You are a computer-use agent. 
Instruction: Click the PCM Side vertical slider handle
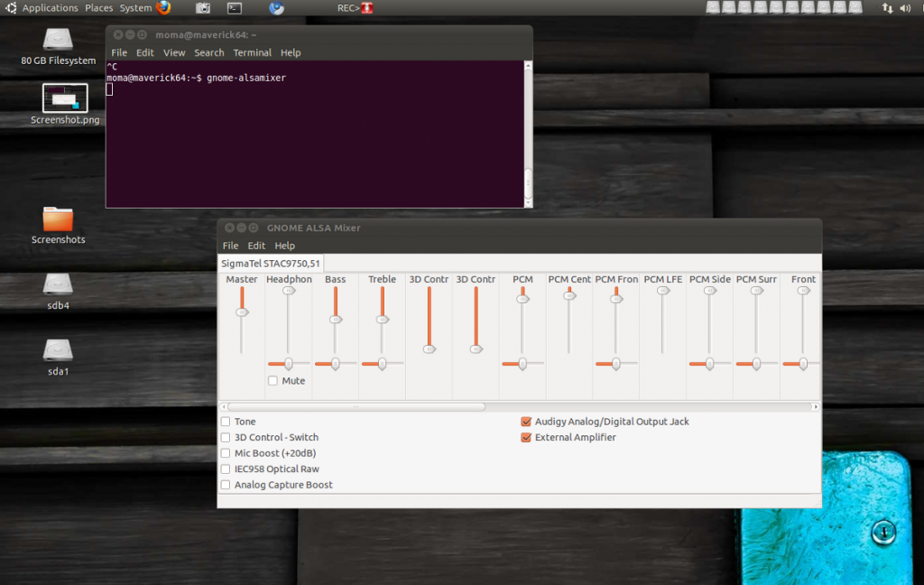point(710,290)
